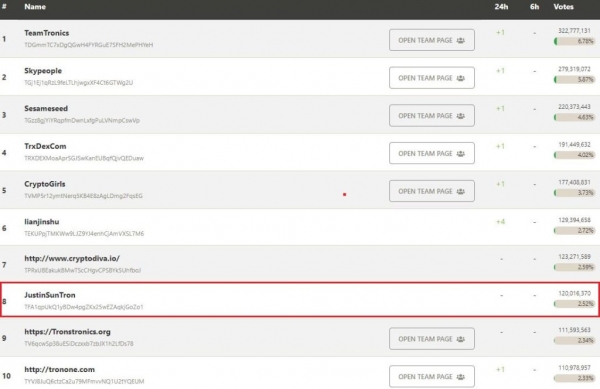
Task: Select the JustinSunTron name
Action: [50, 295]
